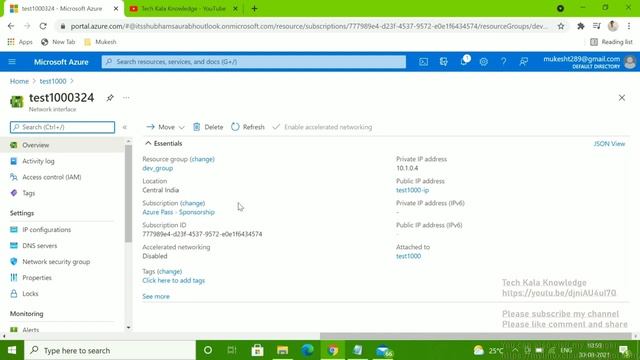Click the browser address bar
640x360 pixels.
[x=308, y=26]
